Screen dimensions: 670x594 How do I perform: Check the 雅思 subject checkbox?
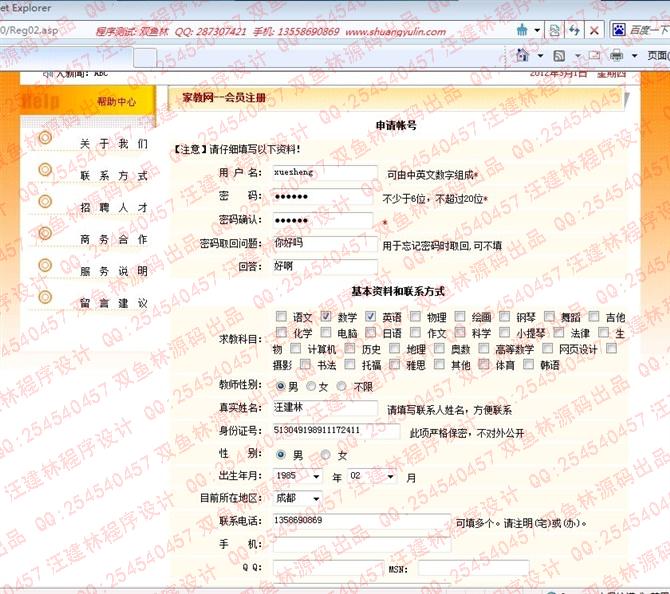click(394, 364)
